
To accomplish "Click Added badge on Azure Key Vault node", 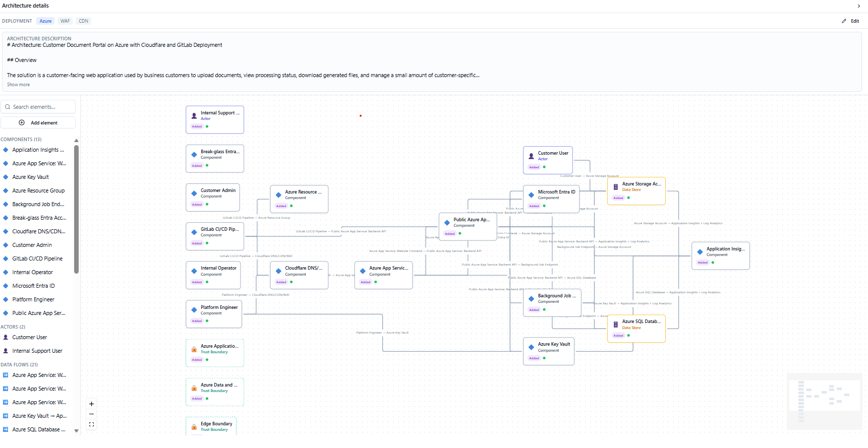I will pyautogui.click(x=534, y=358).
